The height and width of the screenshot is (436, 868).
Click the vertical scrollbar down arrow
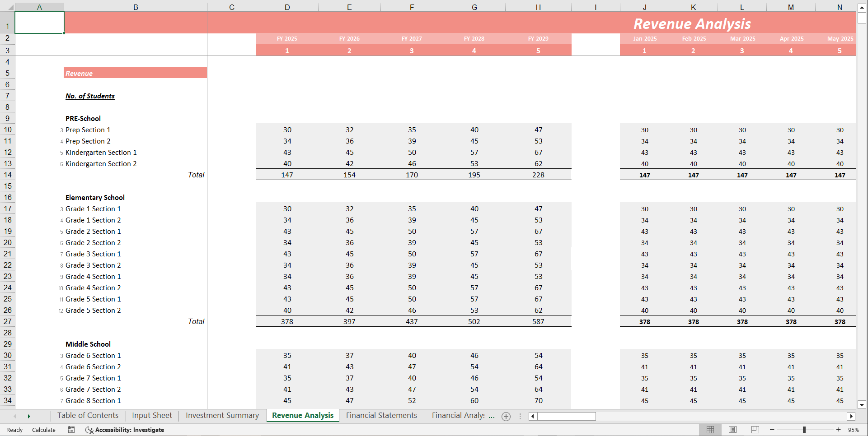[x=862, y=405]
